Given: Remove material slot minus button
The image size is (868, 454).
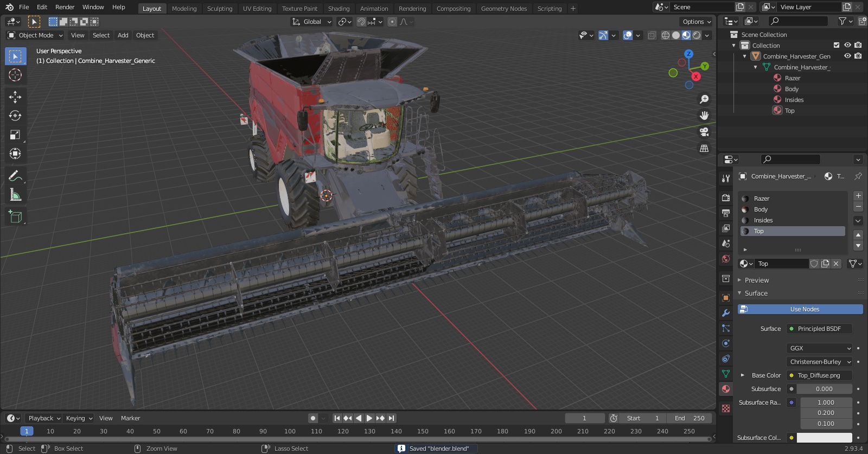Looking at the screenshot, I should coord(858,207).
